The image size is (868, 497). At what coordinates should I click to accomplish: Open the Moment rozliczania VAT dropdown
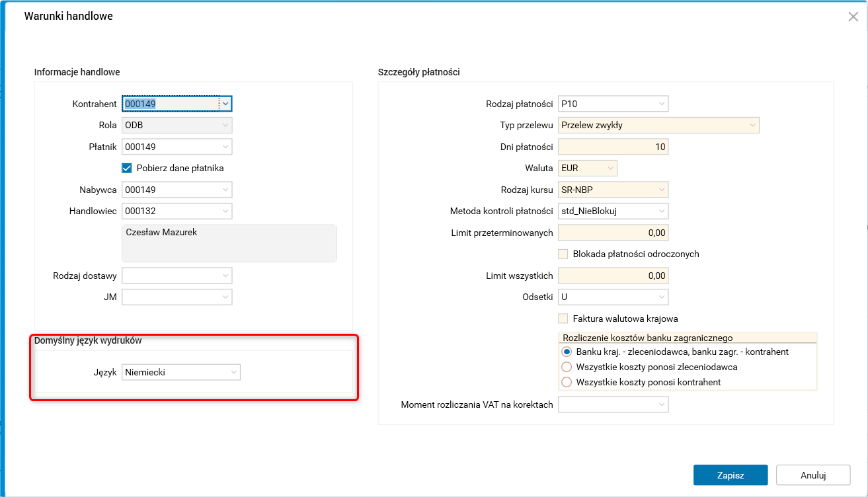pyautogui.click(x=661, y=404)
